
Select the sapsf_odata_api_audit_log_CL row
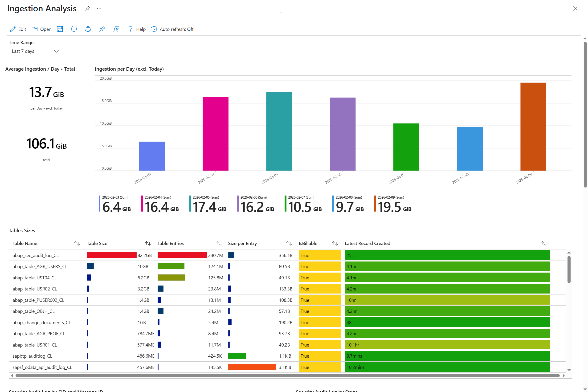tap(287, 367)
